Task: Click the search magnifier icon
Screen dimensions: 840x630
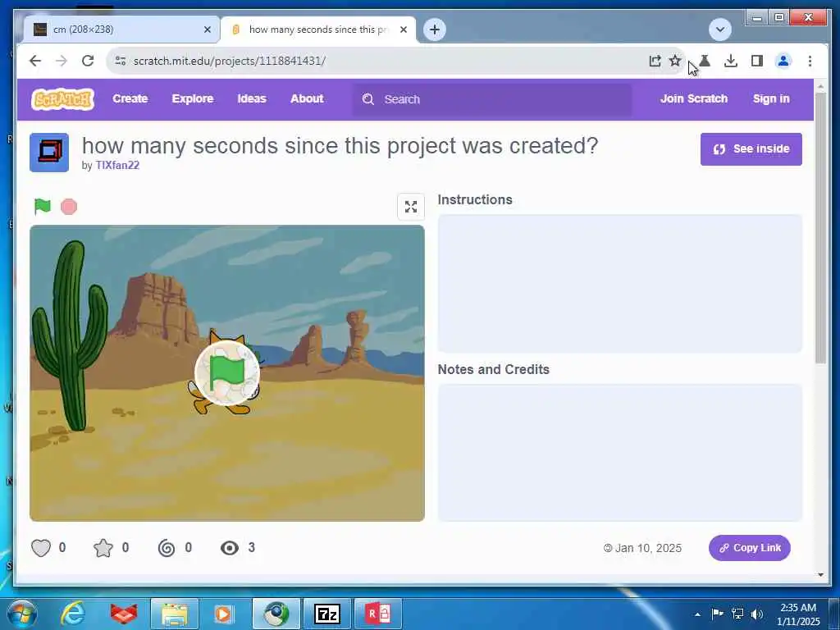Action: (x=368, y=99)
